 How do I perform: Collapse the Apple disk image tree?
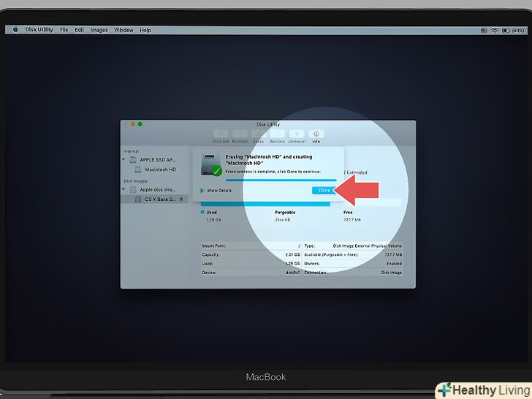123,189
